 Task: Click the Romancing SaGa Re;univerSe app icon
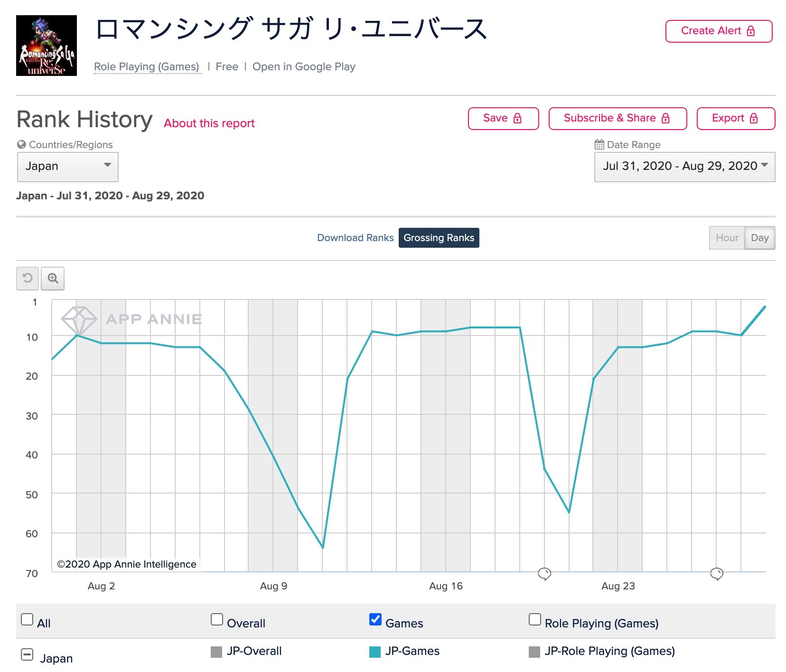(x=47, y=46)
